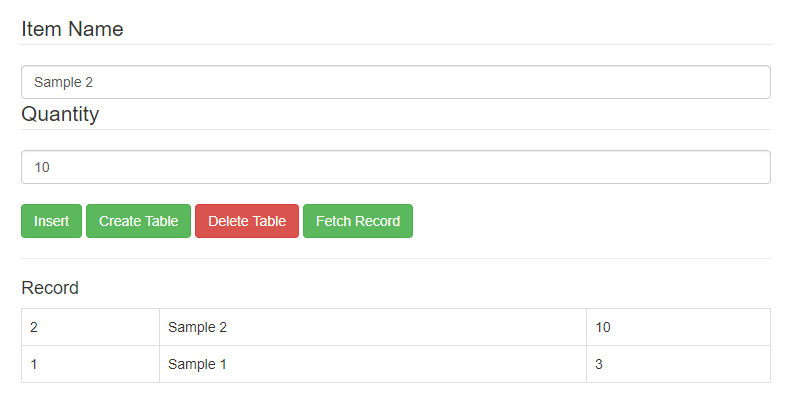Click the quantity cell showing 10

(677, 327)
